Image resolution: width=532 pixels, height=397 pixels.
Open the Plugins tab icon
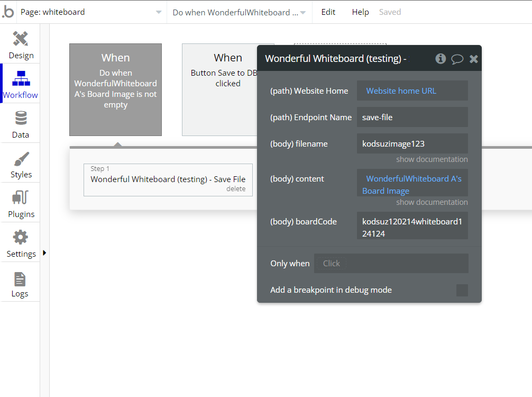20,197
